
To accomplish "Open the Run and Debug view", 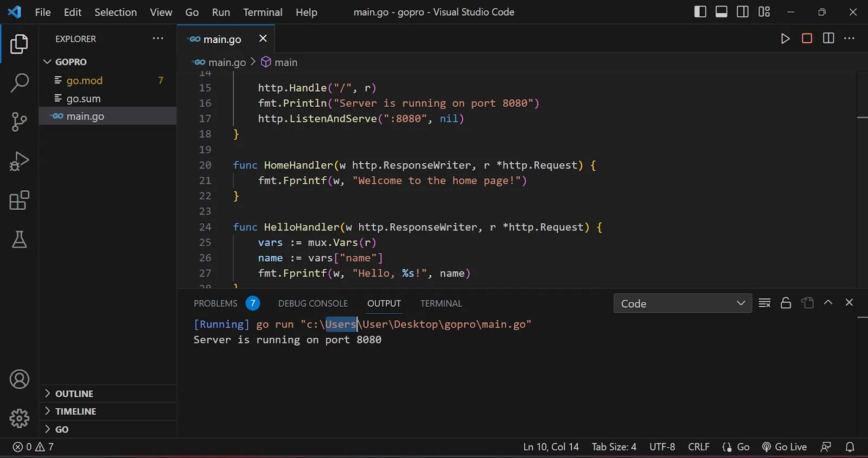I will (x=20, y=161).
